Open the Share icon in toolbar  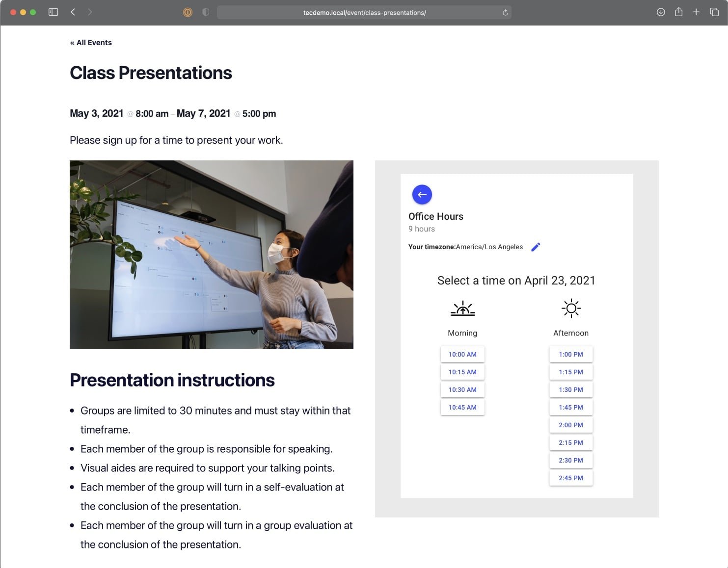coord(678,12)
